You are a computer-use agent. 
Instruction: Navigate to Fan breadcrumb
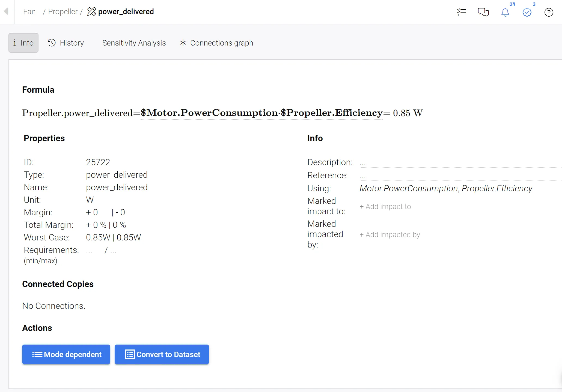click(x=29, y=12)
